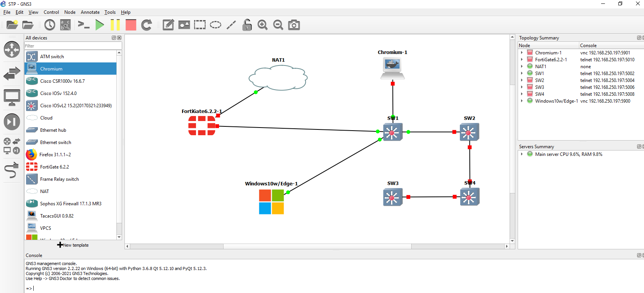Select the Draw ellipse tool
This screenshot has width=644, height=293.
pyautogui.click(x=216, y=25)
